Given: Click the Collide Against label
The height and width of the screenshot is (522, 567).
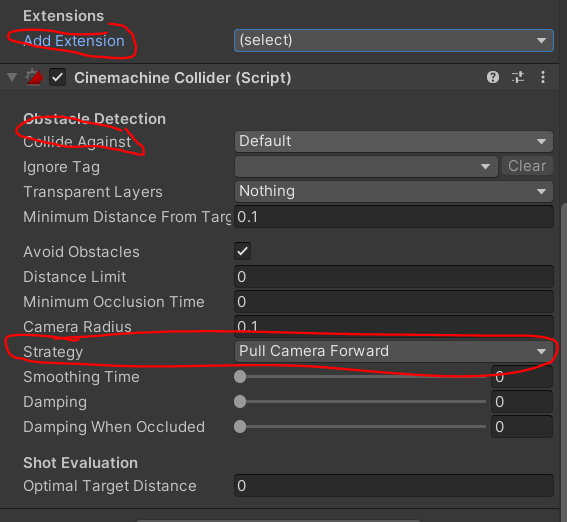Looking at the screenshot, I should pyautogui.click(x=77, y=142).
